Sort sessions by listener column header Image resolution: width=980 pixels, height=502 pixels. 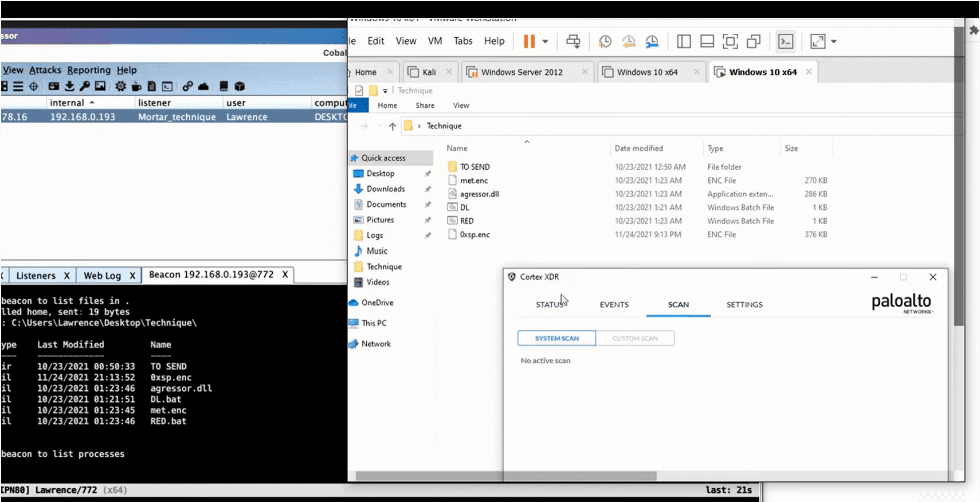pos(154,103)
